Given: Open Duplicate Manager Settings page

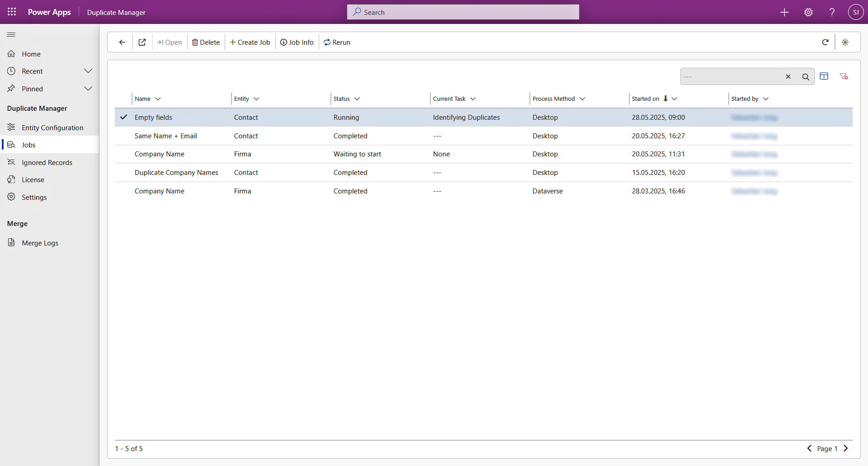Looking at the screenshot, I should [x=50, y=198].
